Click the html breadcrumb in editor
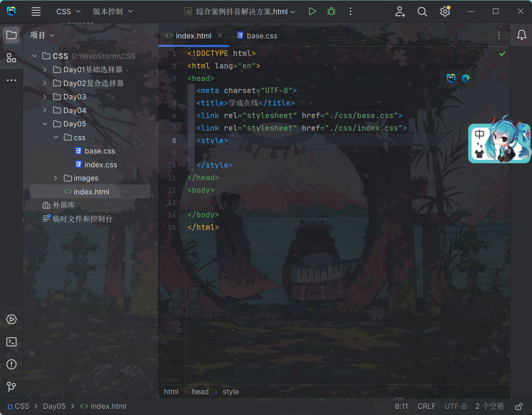 (171, 392)
